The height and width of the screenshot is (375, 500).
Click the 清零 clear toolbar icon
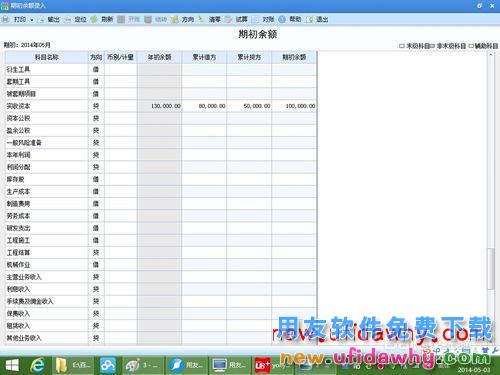coord(202,20)
